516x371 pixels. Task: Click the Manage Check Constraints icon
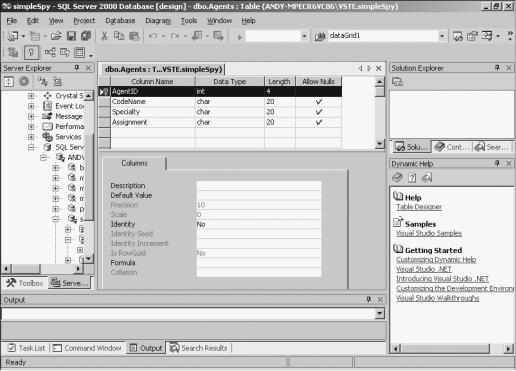point(79,52)
